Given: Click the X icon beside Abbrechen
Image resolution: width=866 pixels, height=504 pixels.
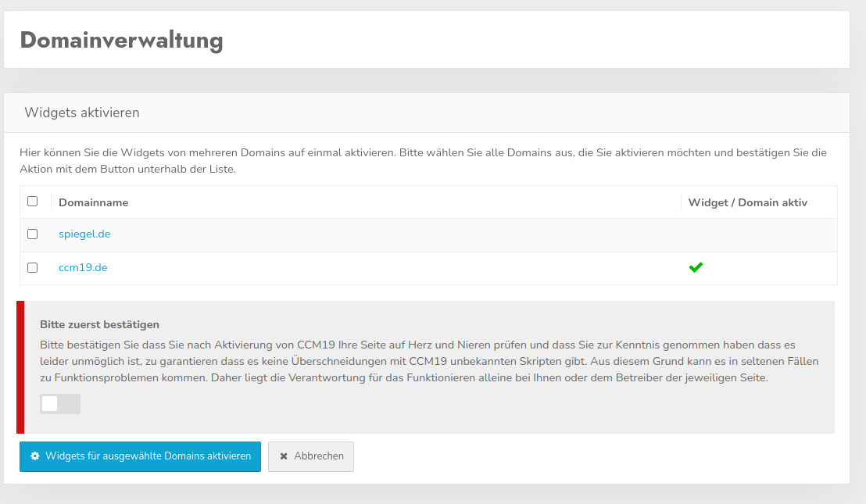Looking at the screenshot, I should [284, 456].
